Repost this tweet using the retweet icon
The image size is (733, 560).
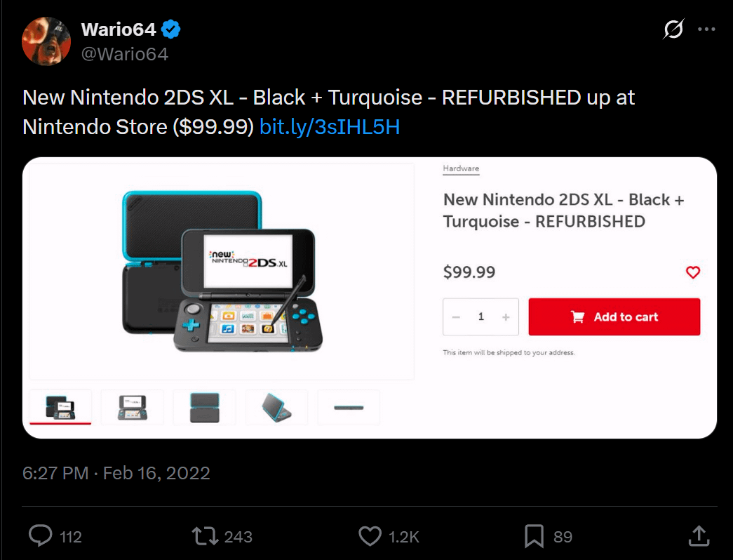(x=205, y=536)
